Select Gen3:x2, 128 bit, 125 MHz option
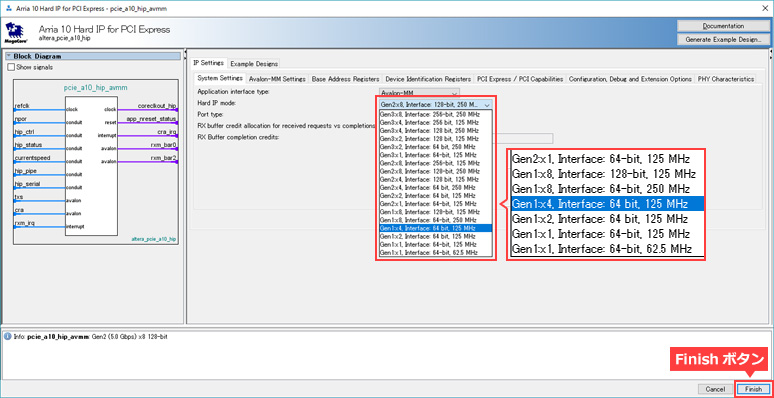The width and height of the screenshot is (774, 398). (435, 138)
